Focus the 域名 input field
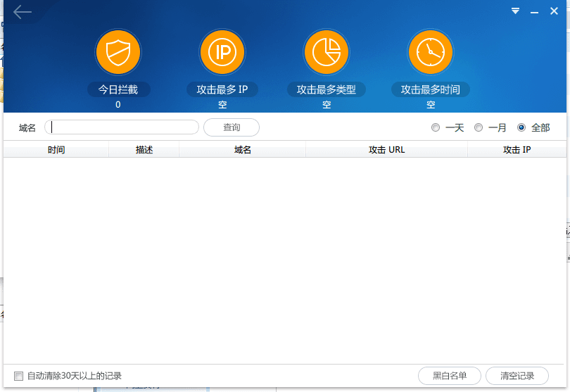 [x=122, y=127]
